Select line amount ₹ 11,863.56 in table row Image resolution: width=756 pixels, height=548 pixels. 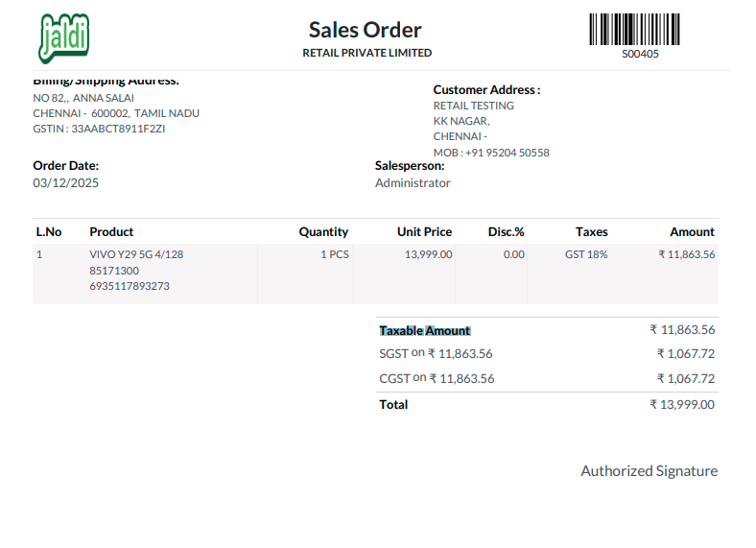(x=687, y=254)
